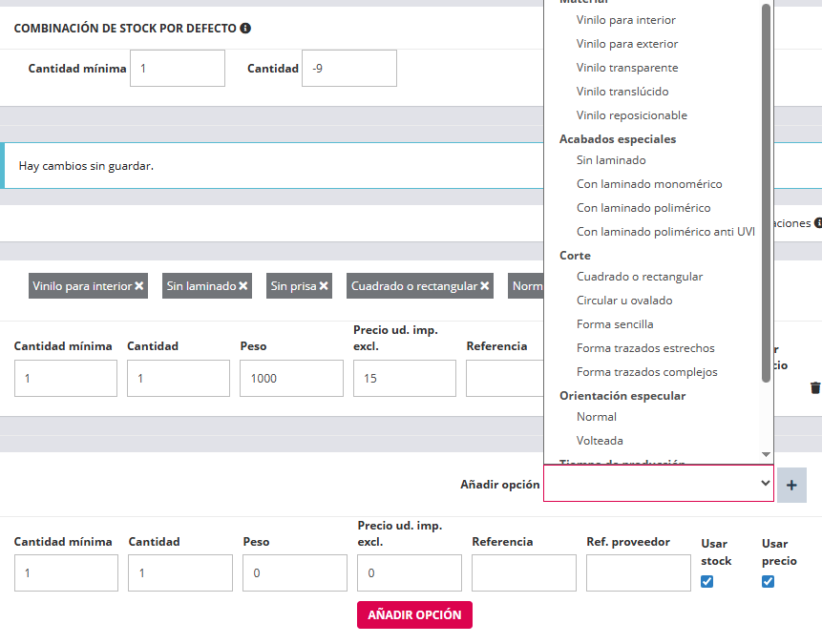Select 'Volteada' orientation option
The image size is (822, 644).
click(x=600, y=441)
